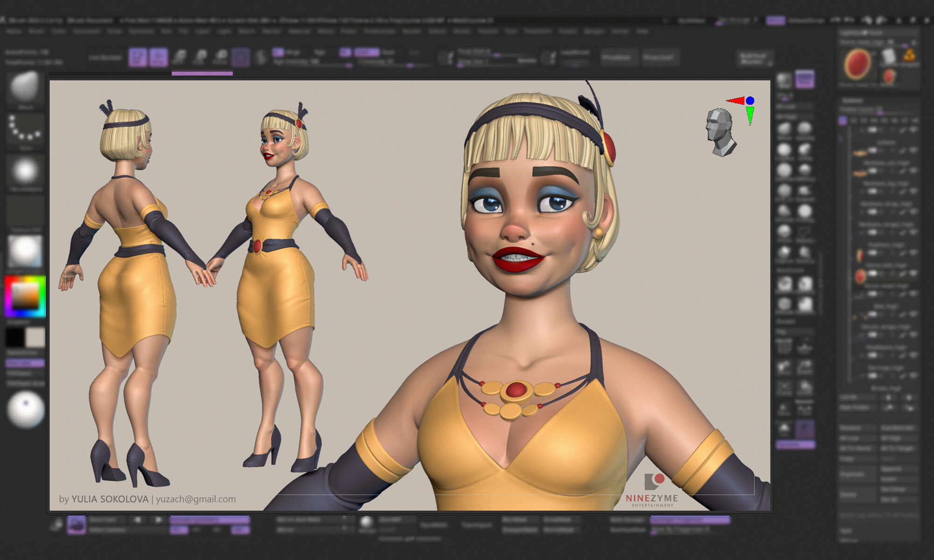The width and height of the screenshot is (934, 560).
Task: Collapse the Subtool section header
Action: (x=853, y=100)
